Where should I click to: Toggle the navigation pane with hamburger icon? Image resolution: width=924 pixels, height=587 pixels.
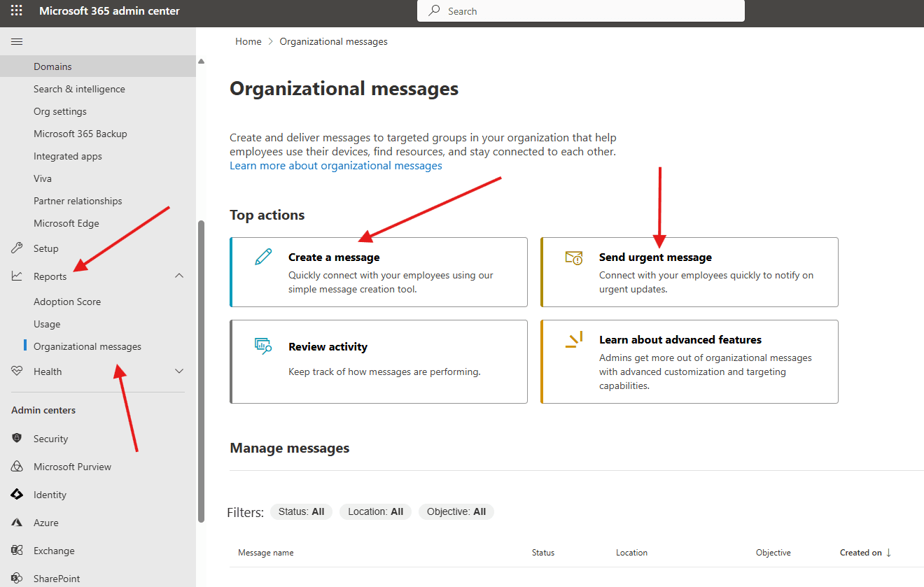tap(17, 41)
